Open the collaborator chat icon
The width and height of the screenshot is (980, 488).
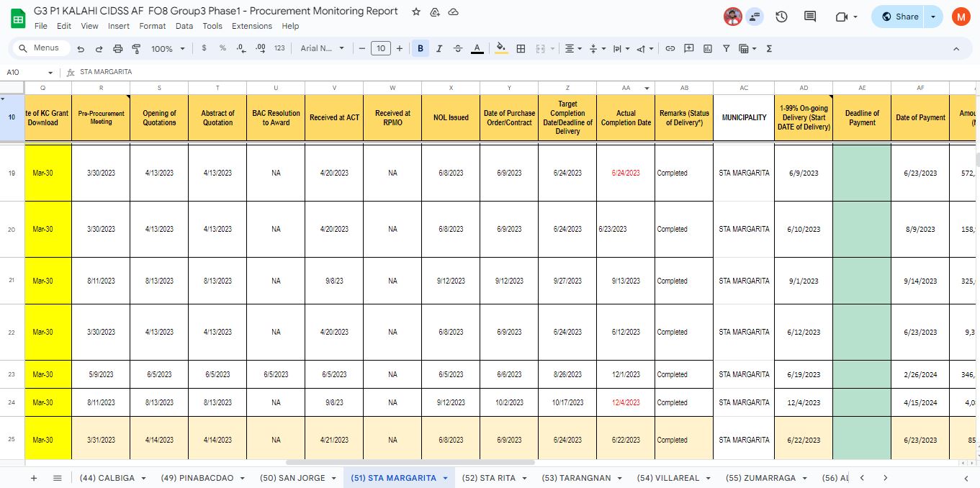coord(755,17)
